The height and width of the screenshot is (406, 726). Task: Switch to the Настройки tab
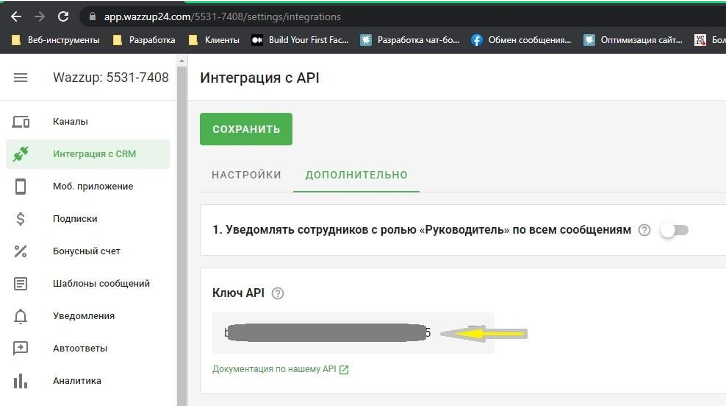click(x=246, y=174)
